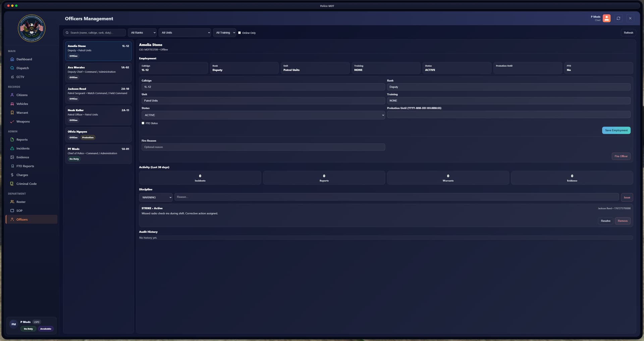Click the Officers person icon in sidebar

point(12,220)
